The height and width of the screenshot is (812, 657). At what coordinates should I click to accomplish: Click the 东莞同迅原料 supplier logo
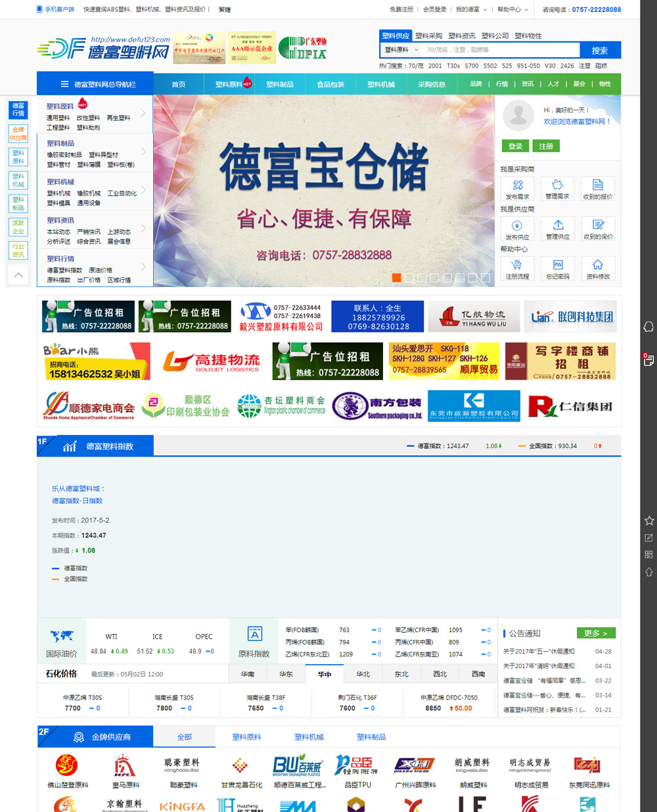(x=588, y=765)
